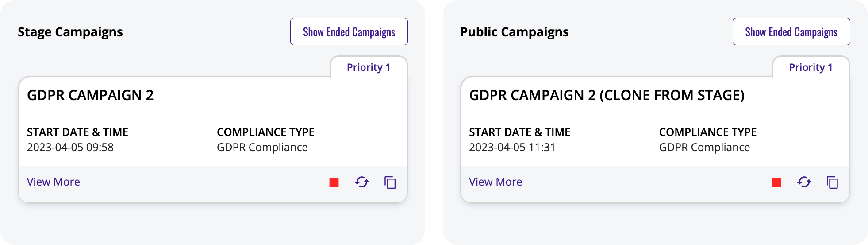The image size is (868, 245).
Task: Click the 2023-04-05 11:31 start date value
Action: coord(512,148)
